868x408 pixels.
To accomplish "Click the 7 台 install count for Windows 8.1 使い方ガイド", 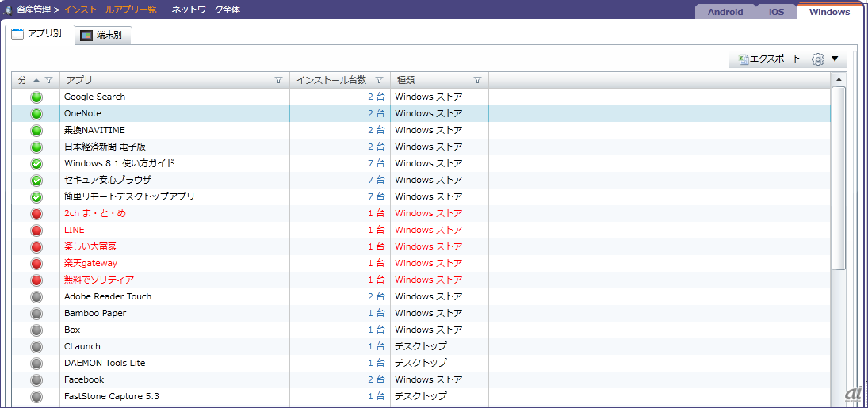I will pyautogui.click(x=376, y=163).
